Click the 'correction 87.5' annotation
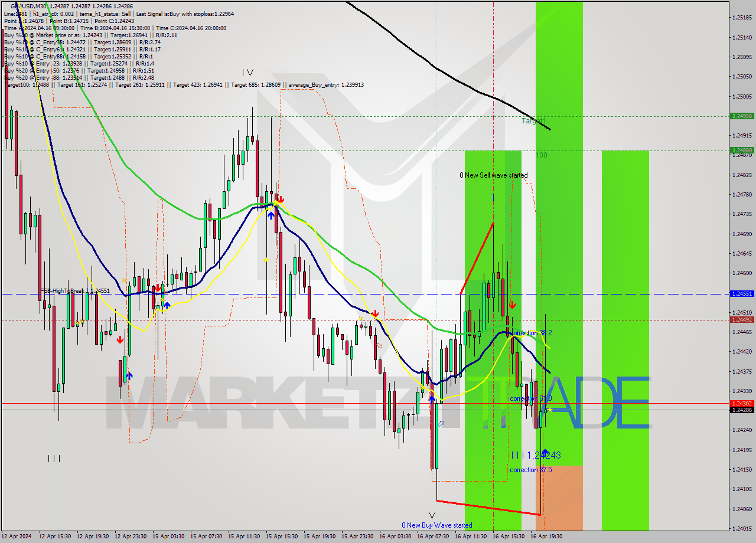This screenshot has height=543, width=756. tap(531, 470)
